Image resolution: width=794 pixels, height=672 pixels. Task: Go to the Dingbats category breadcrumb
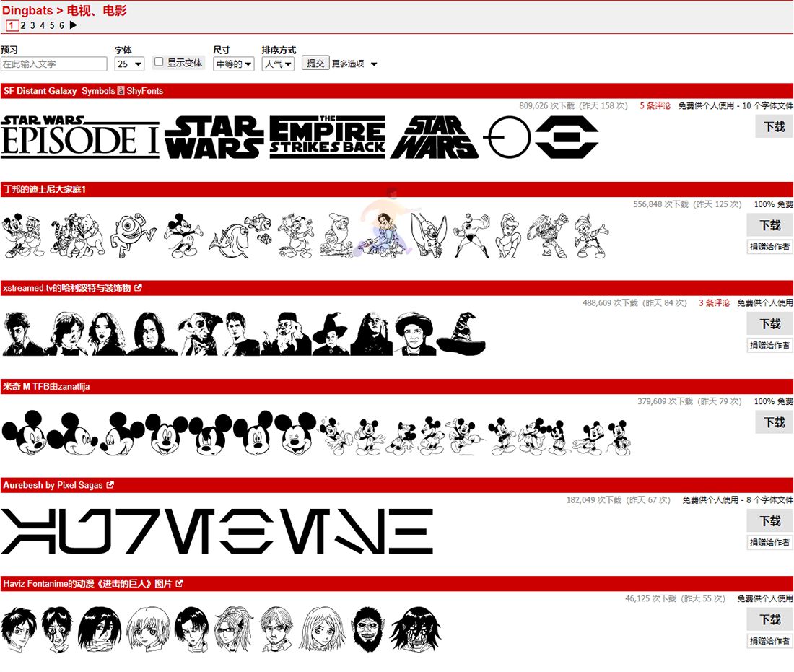click(27, 11)
